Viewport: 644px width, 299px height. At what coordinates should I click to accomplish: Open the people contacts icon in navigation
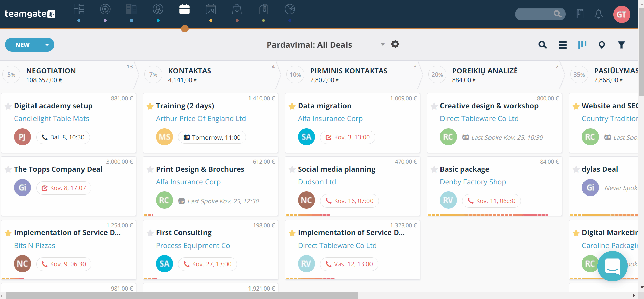(x=158, y=9)
